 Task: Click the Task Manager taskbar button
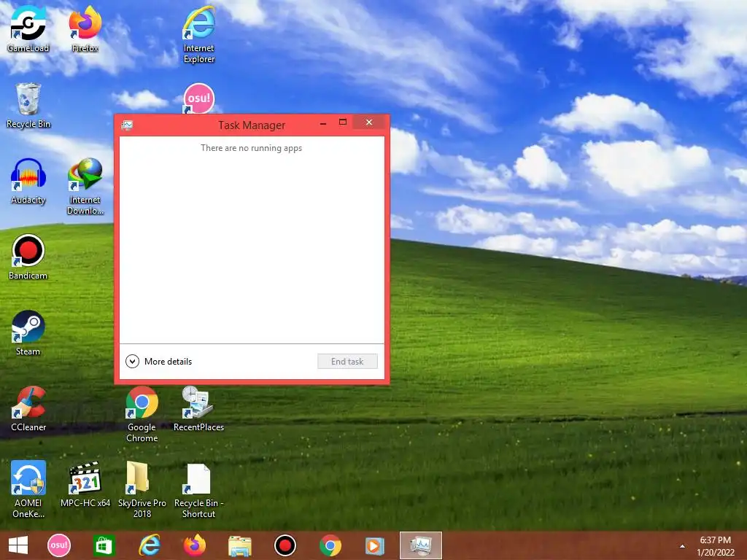[421, 545]
